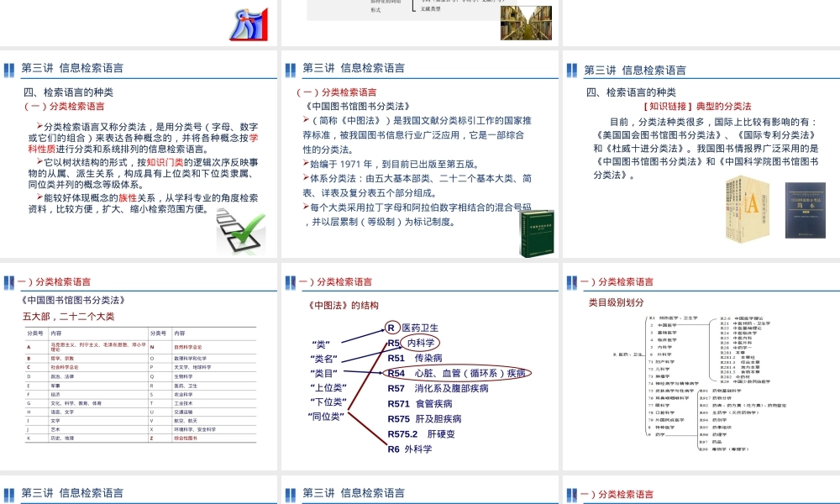Click the circled entry R54 心脏、血管(循环系)疾病
Viewport: 840px width, 504px height.
[x=456, y=373]
